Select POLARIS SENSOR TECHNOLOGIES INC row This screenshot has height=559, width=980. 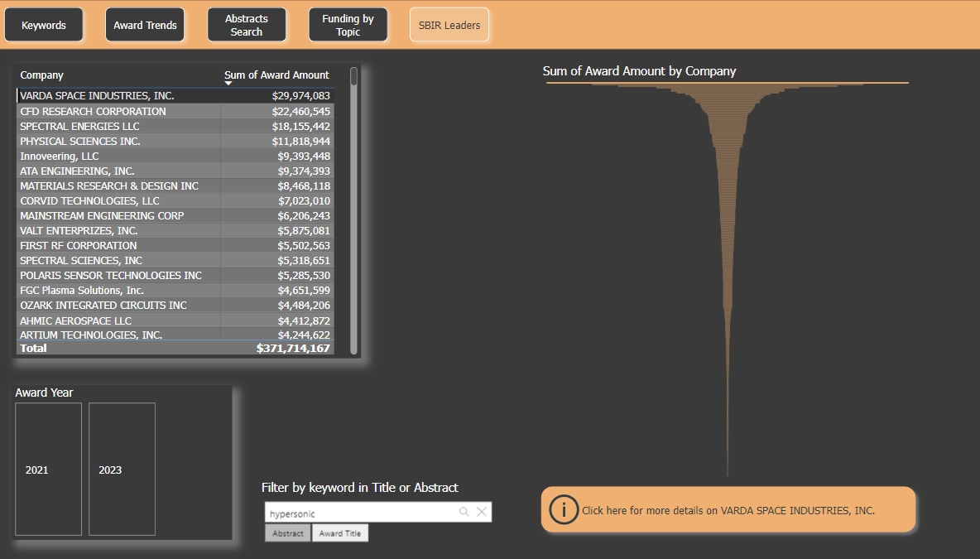(x=175, y=276)
